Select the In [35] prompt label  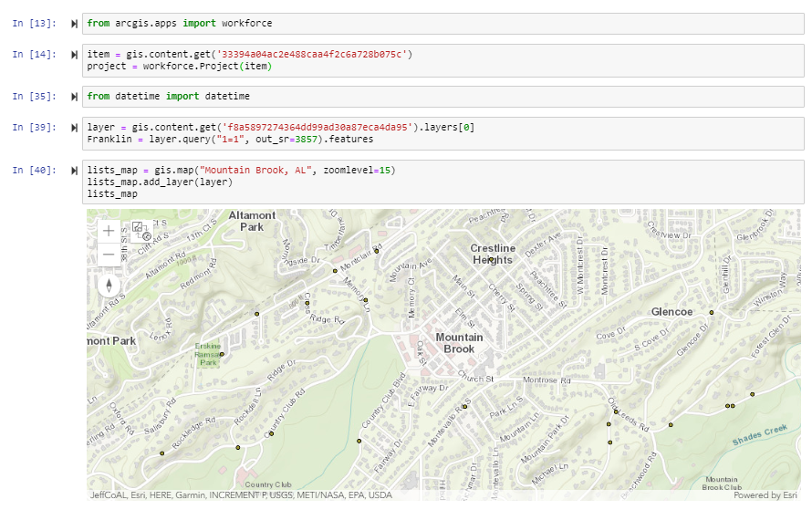coord(34,97)
